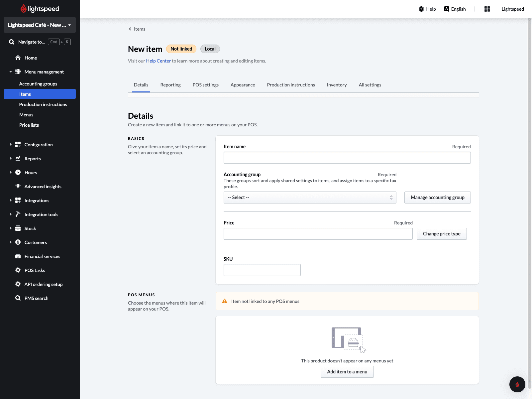Viewport: 532px width, 399px height.
Task: Open the apps grid icon in header
Action: (487, 9)
